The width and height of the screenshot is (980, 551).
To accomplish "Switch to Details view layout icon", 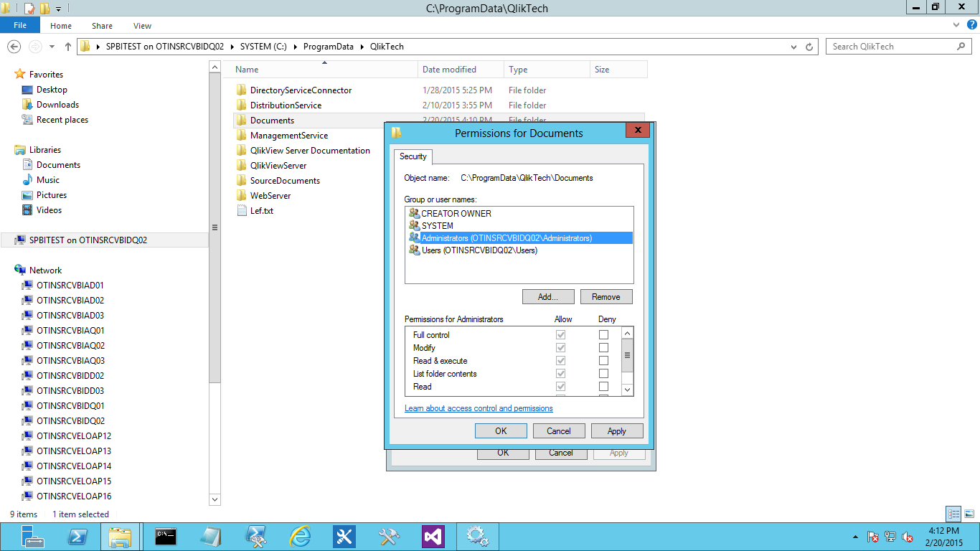I will [x=953, y=514].
